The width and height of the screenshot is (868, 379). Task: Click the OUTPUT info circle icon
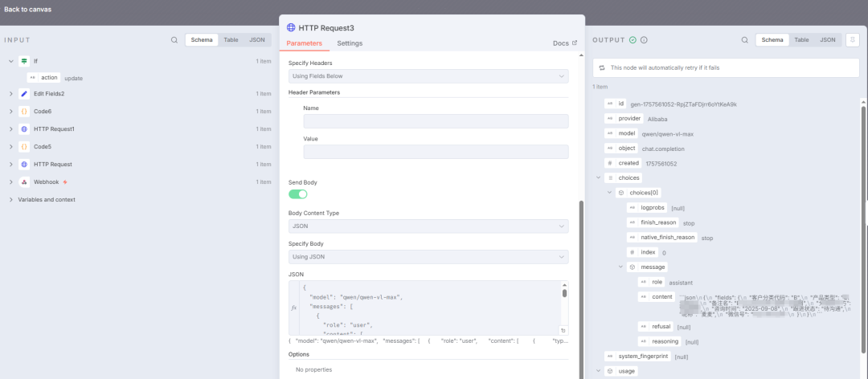[644, 39]
